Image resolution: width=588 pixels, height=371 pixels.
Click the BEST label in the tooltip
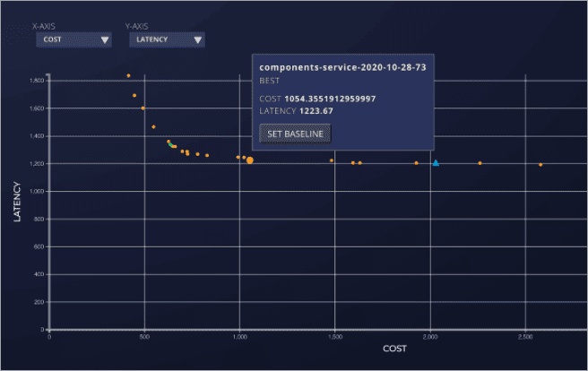[270, 81]
